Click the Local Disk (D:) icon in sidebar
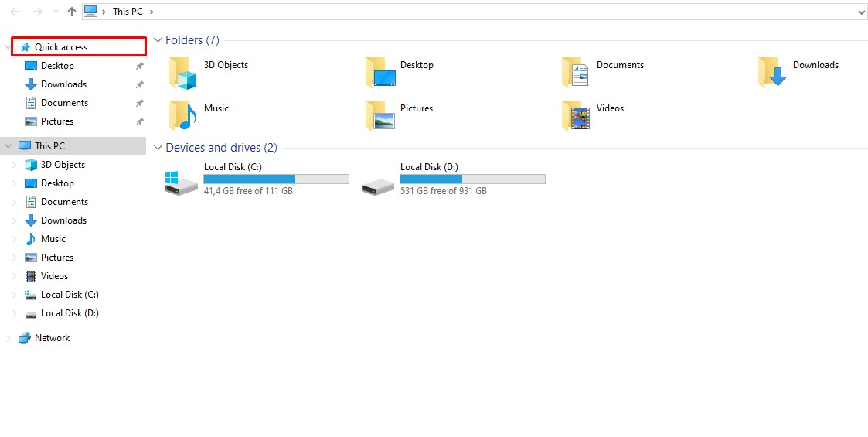 (x=31, y=313)
